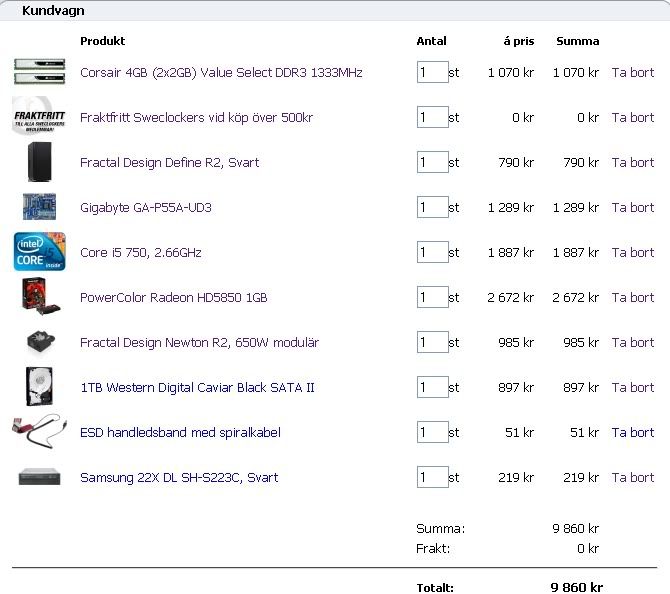
Task: Focus the quantity field for Fractal Design Define R2
Action: [x=432, y=163]
